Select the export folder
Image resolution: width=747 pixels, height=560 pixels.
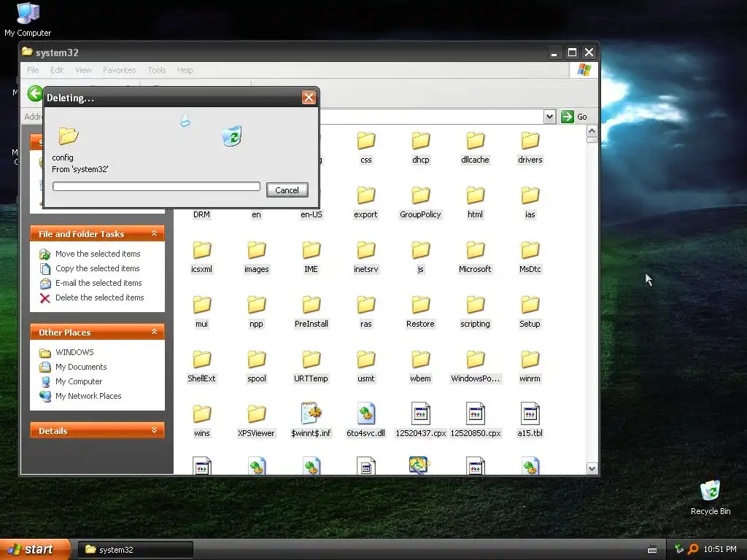pos(366,203)
